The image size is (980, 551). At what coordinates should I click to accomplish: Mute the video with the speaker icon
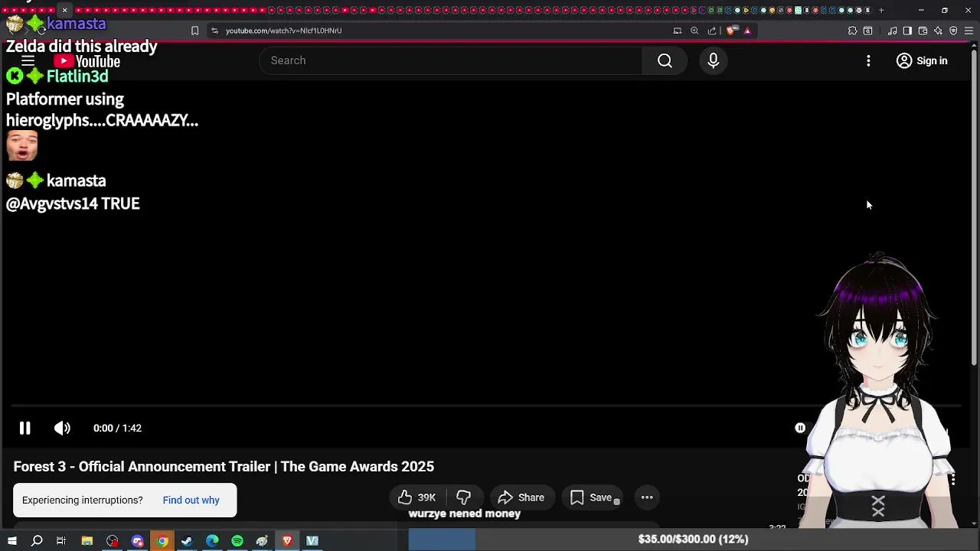point(62,428)
